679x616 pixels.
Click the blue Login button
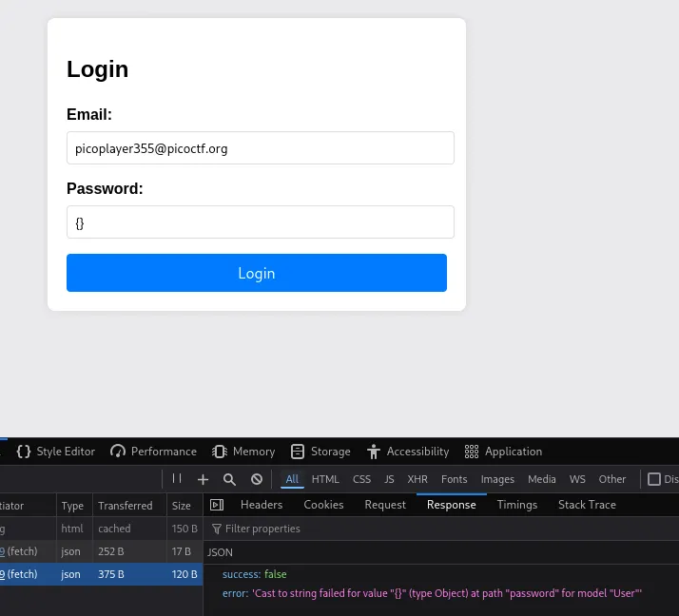(257, 273)
